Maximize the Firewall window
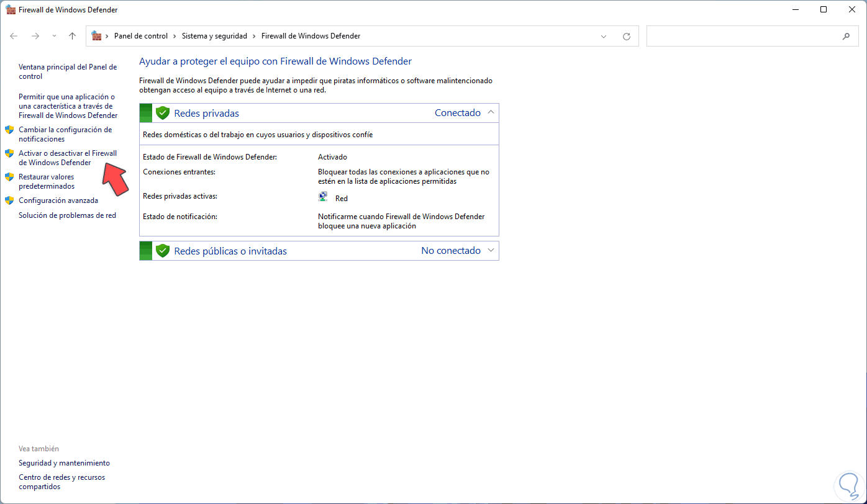 tap(824, 10)
